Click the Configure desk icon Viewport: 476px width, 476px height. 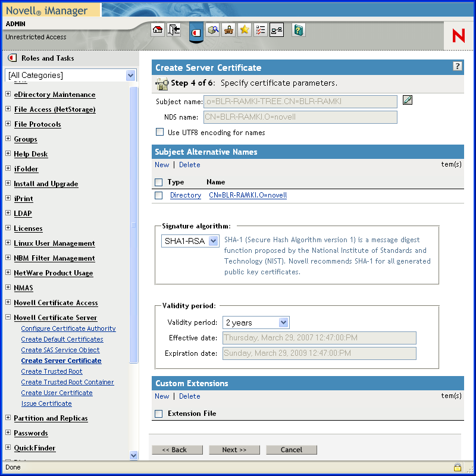pyautogui.click(x=228, y=30)
